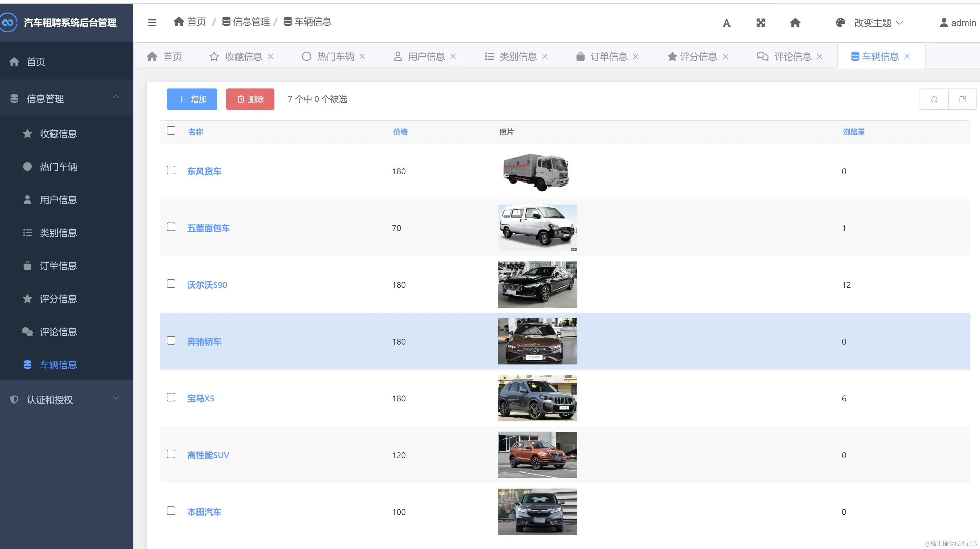Click the home icon in top toolbar
Image resolution: width=980 pixels, height=549 pixels.
click(795, 23)
